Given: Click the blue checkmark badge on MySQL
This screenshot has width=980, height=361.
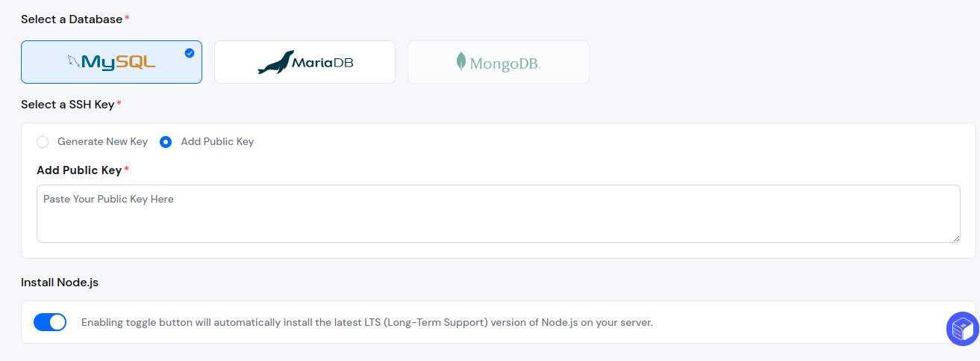Looking at the screenshot, I should (190, 53).
